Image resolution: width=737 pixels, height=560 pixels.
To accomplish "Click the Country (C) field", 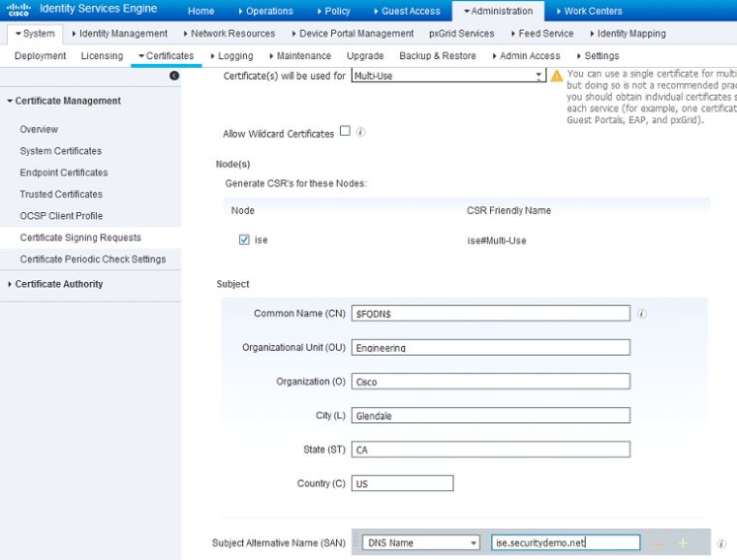I will (403, 483).
